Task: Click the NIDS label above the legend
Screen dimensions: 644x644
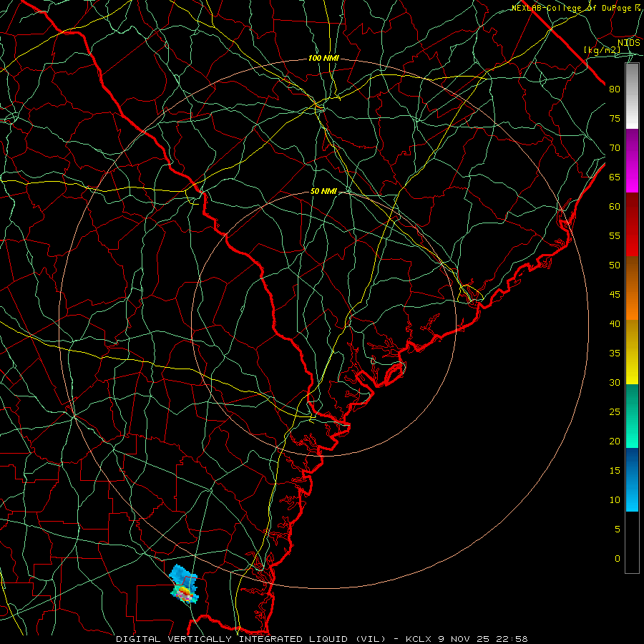Action: point(629,43)
